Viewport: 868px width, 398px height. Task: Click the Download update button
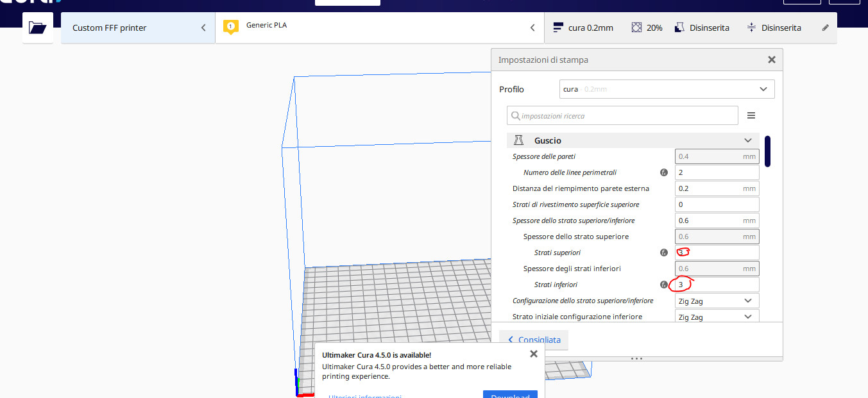tap(510, 394)
